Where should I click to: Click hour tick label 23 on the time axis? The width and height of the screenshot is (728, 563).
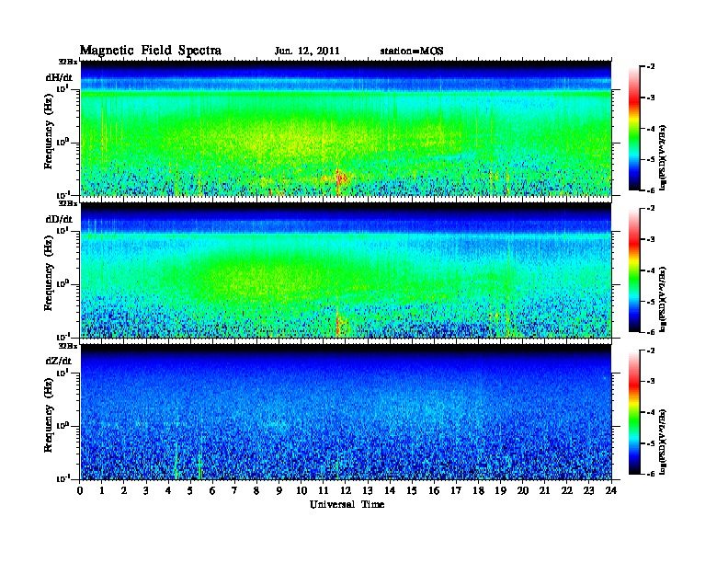pyautogui.click(x=588, y=491)
